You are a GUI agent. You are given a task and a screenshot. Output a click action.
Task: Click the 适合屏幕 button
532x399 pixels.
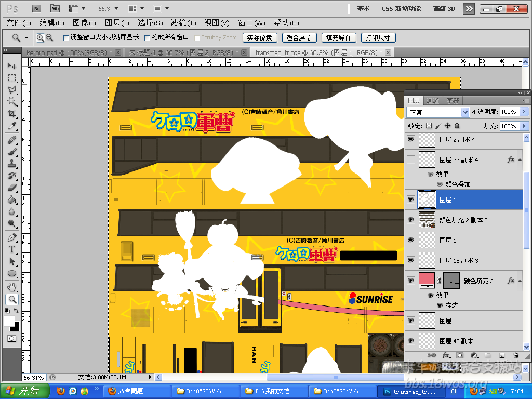pos(299,38)
